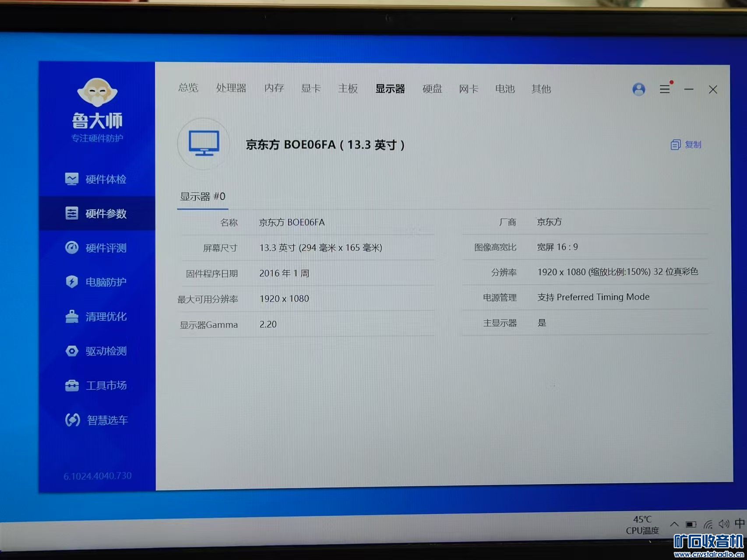Click the 工具市场 toolbox icon
The height and width of the screenshot is (560, 747).
click(x=72, y=385)
